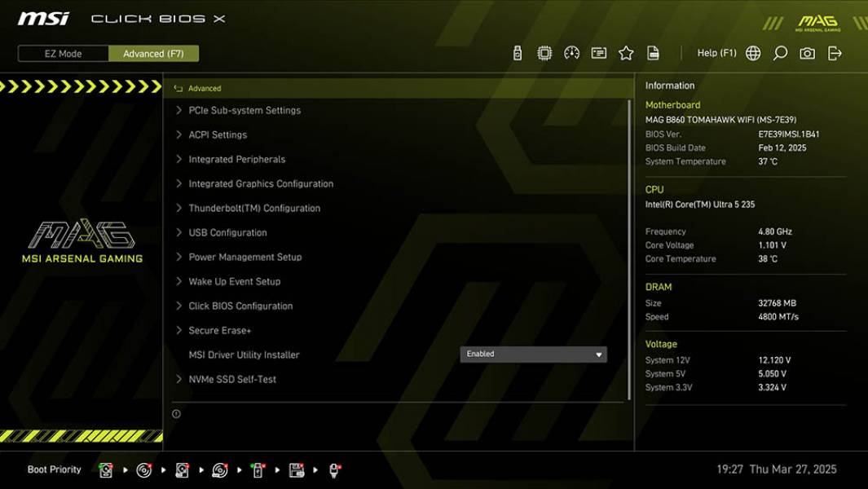This screenshot has width=868, height=489.
Task: Expand Thunderbolt(TM) Configuration chevron
Action: pyautogui.click(x=178, y=208)
